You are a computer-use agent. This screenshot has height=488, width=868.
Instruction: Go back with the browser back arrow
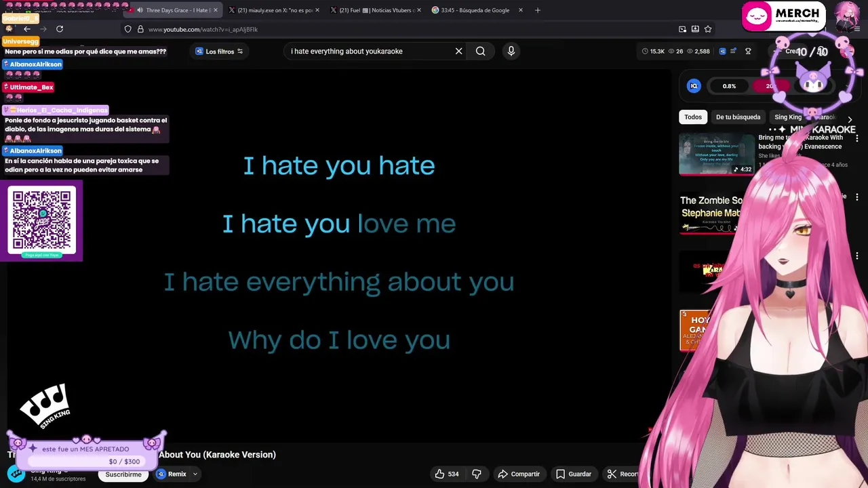(26, 29)
